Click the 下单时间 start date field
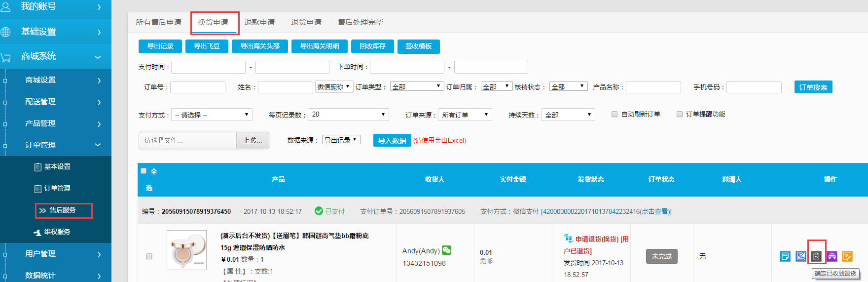 point(407,67)
